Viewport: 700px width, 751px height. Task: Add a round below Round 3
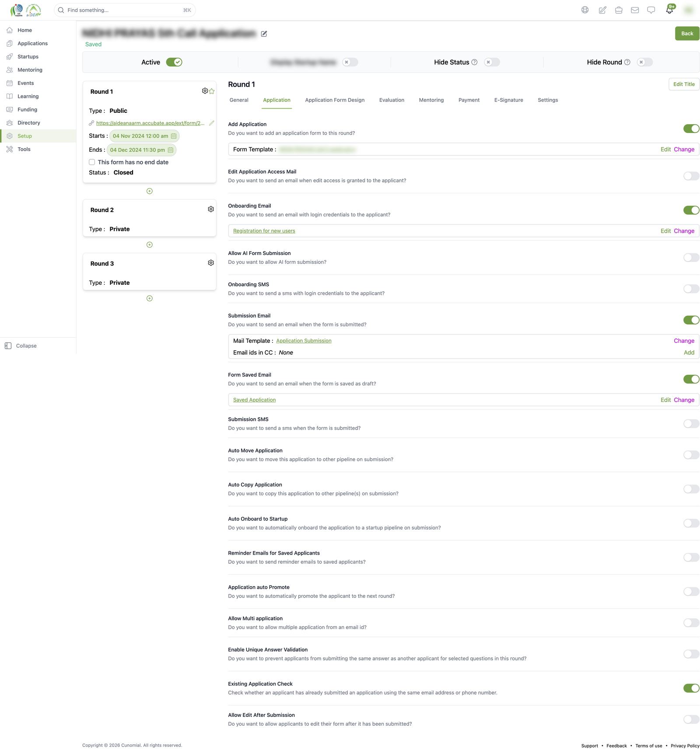point(150,298)
